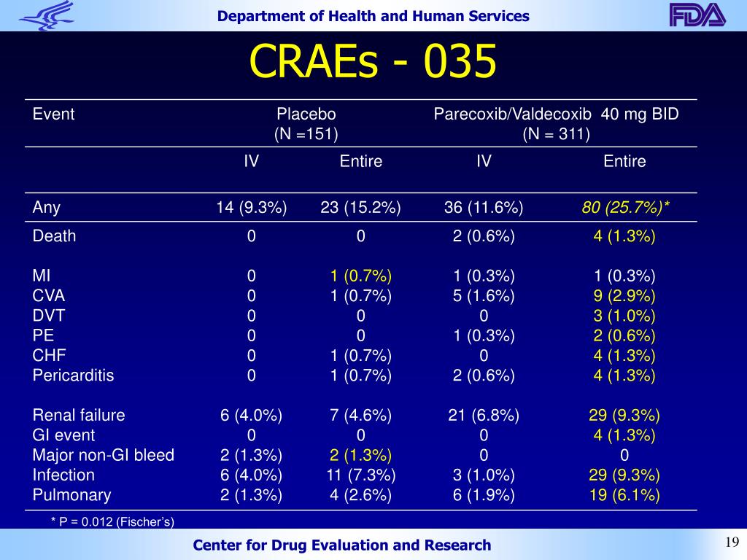Select the '23 (15.2%)' cell
Image resolution: width=747 pixels, height=560 pixels.
[x=360, y=208]
